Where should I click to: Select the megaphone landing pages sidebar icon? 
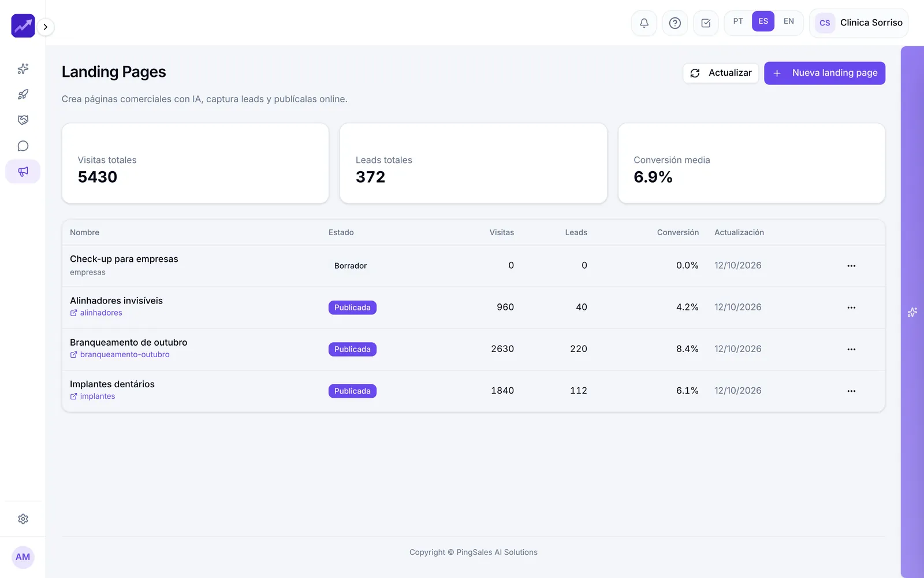tap(23, 172)
